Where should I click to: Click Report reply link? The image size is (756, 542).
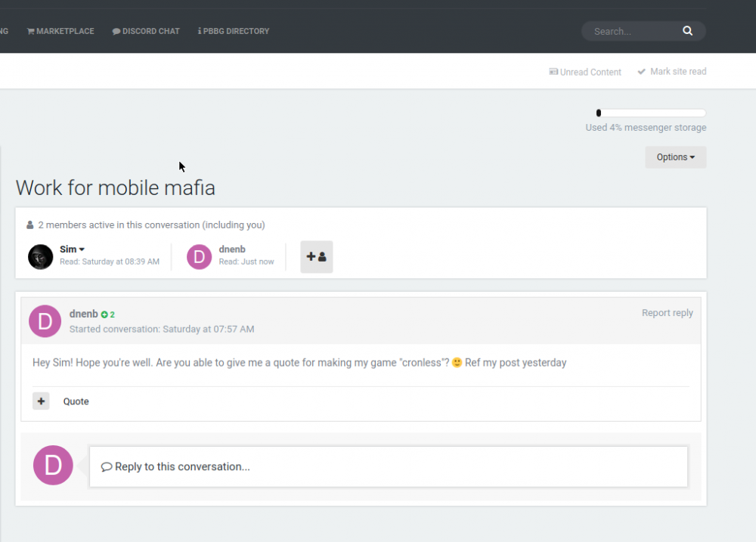[x=667, y=313]
